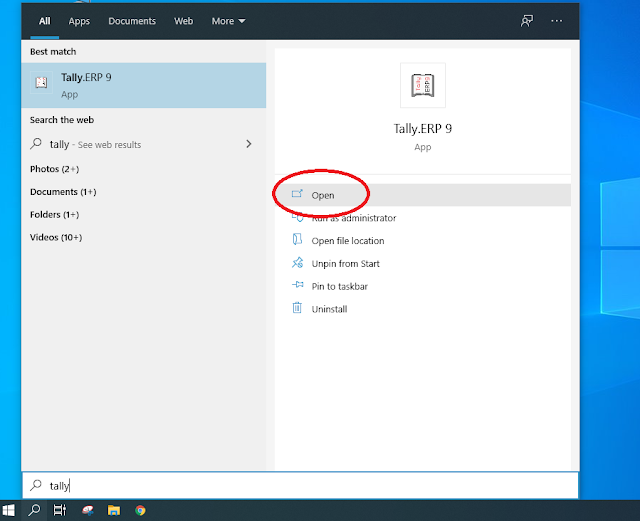
Task: Expand the More dropdown
Action: pyautogui.click(x=228, y=21)
